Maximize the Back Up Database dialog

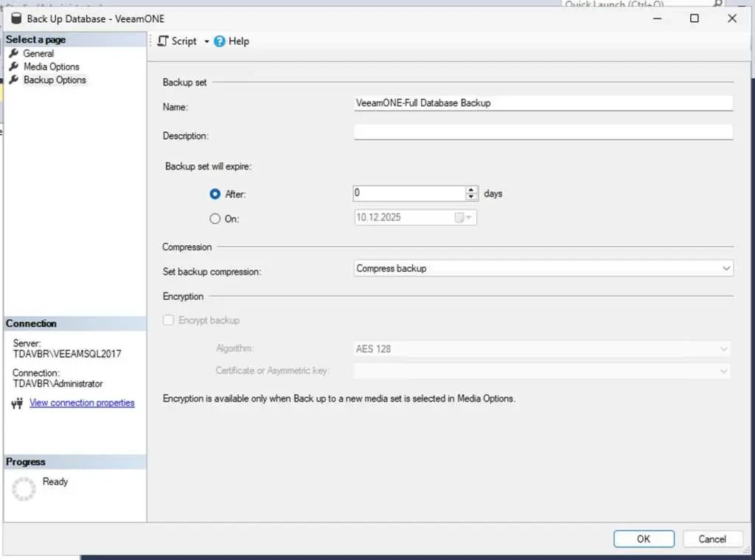click(x=695, y=18)
